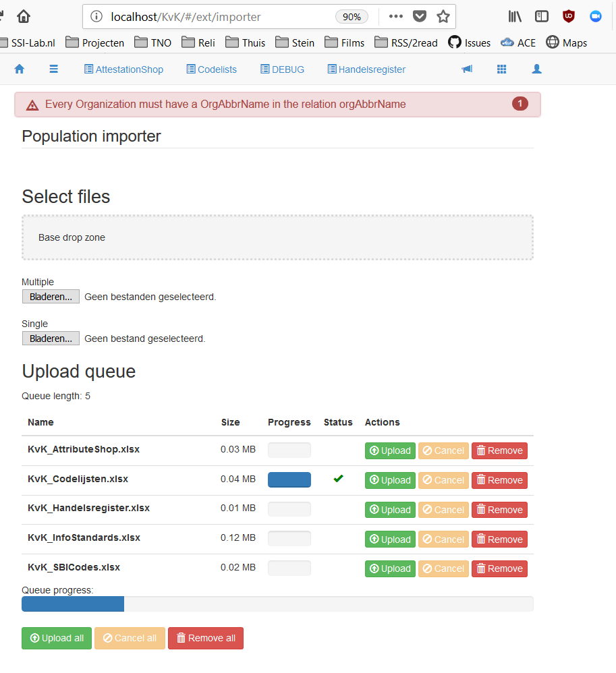Open Stein bookmark folder
Screen dimensions: 616x673
(x=295, y=43)
